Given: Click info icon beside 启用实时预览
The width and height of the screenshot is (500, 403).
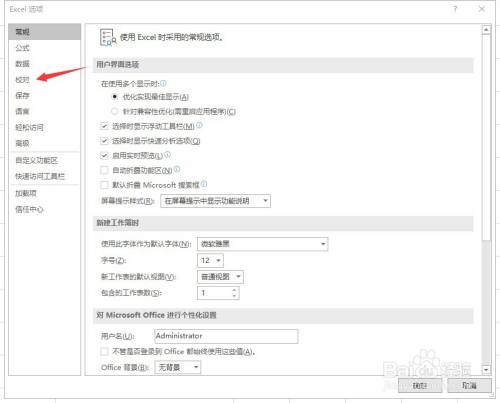Looking at the screenshot, I should [167, 155].
